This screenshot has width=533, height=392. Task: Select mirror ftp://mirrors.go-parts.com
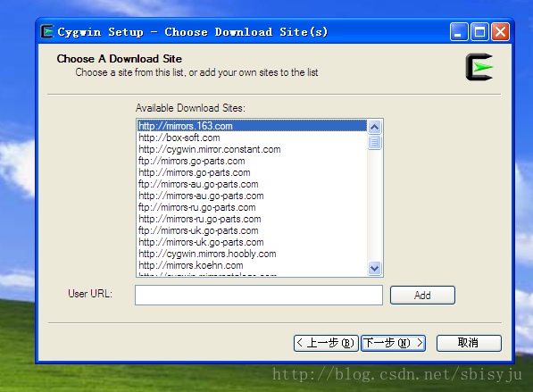tap(253, 161)
